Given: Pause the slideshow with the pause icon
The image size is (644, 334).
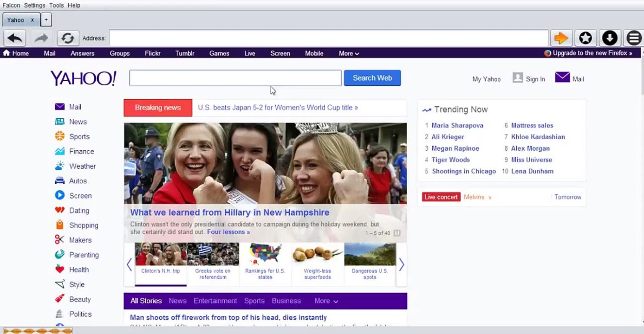Looking at the screenshot, I should 397,233.
